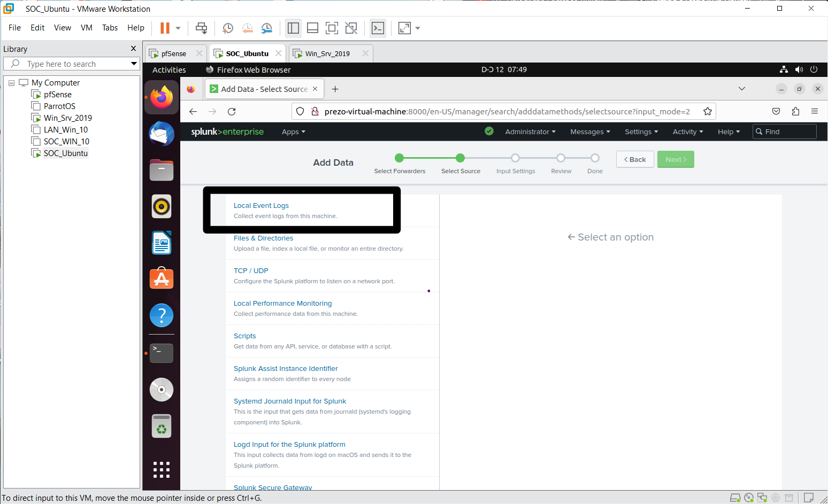Open the Trash dock icon
This screenshot has height=504, width=828.
162,426
